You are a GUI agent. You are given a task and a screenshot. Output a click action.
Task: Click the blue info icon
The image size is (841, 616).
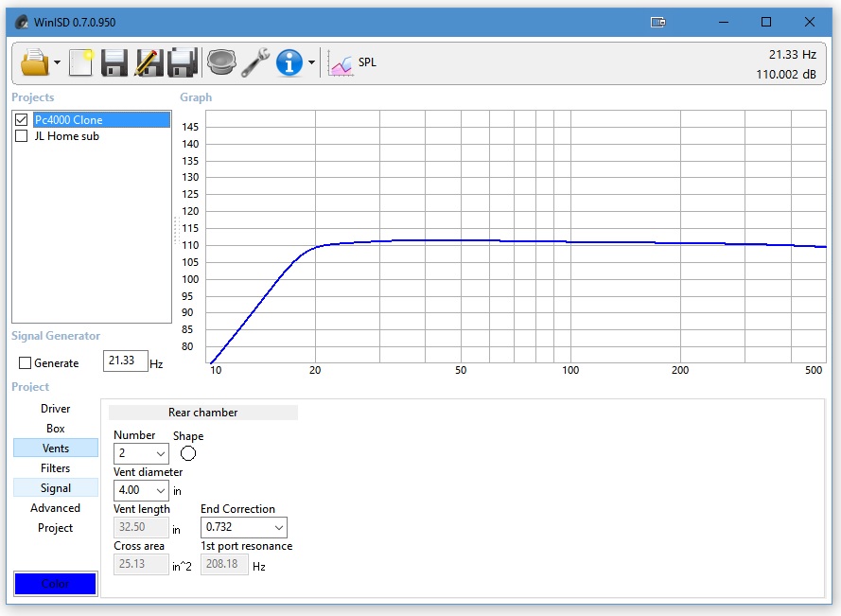pyautogui.click(x=289, y=62)
